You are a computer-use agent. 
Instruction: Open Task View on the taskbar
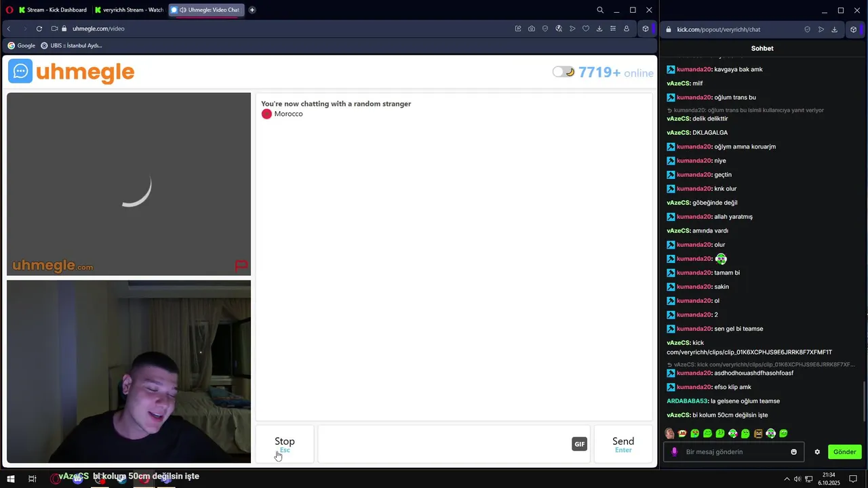coord(32,479)
